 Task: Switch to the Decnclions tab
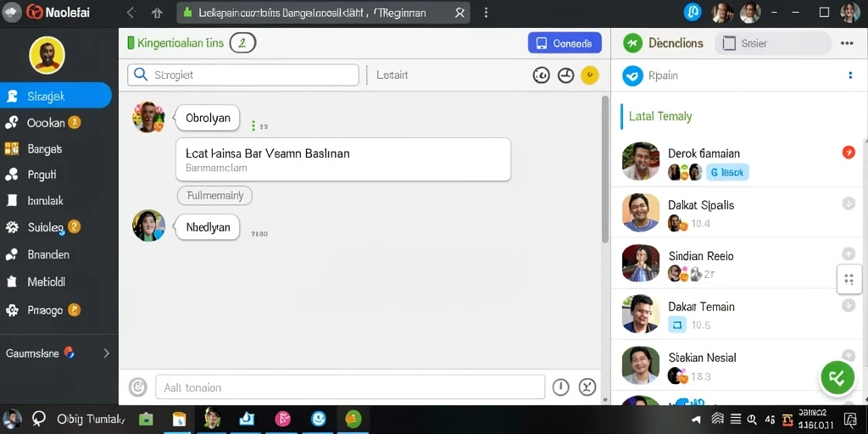point(676,43)
